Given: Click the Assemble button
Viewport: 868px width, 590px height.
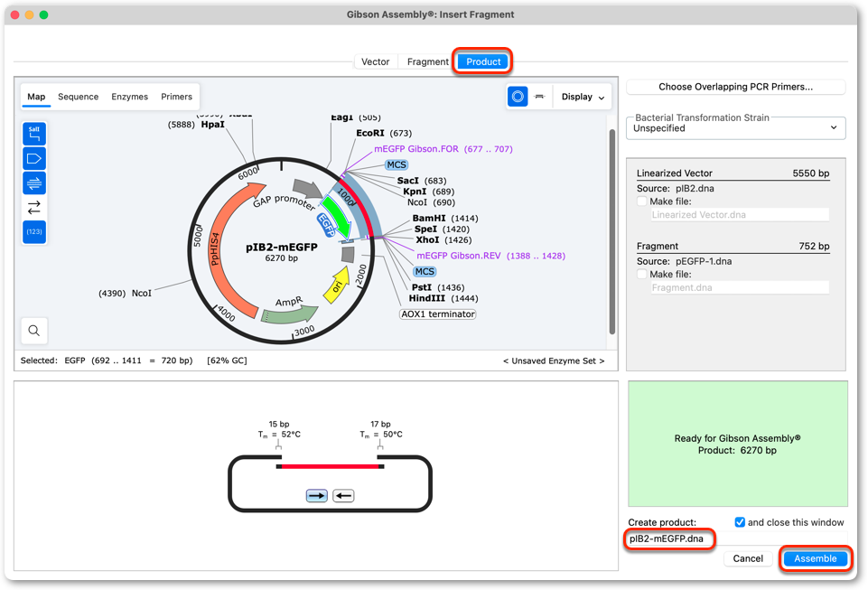Looking at the screenshot, I should click(815, 558).
